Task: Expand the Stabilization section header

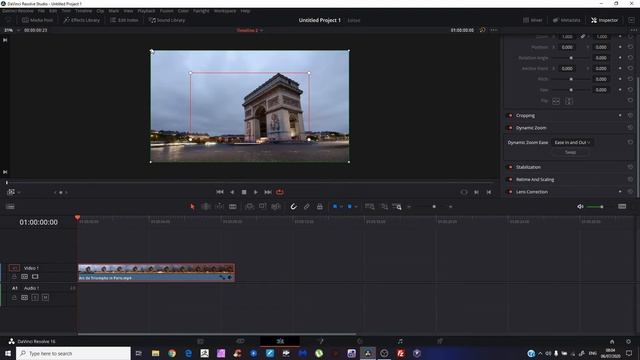Action: (528, 167)
